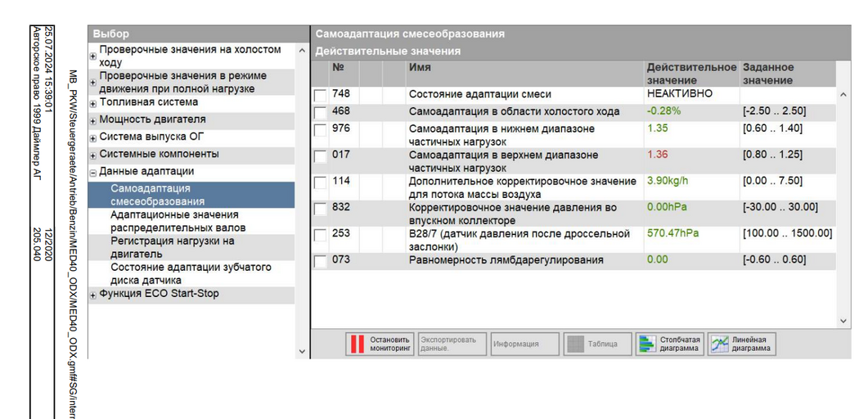This screenshot has height=419, width=868.
Task: Click the Остановить мониторинг button
Action: point(380,345)
